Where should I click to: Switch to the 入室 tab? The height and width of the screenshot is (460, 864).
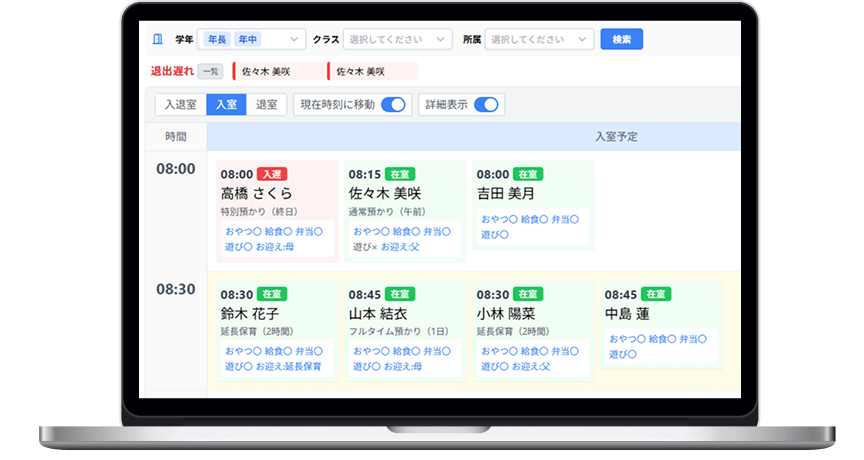(226, 105)
